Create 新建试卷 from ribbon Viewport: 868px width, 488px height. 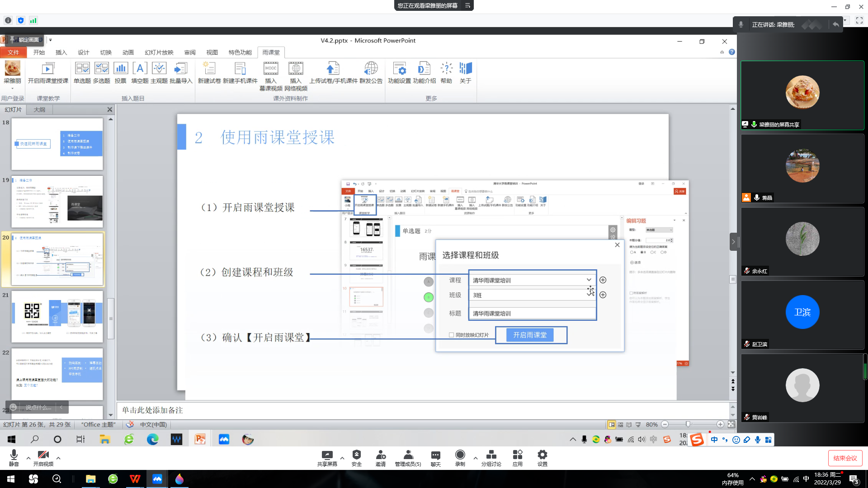pos(209,73)
